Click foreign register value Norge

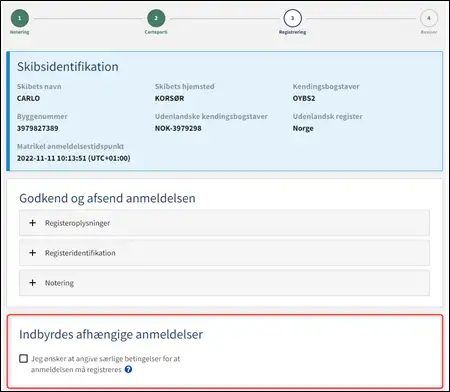pos(303,128)
